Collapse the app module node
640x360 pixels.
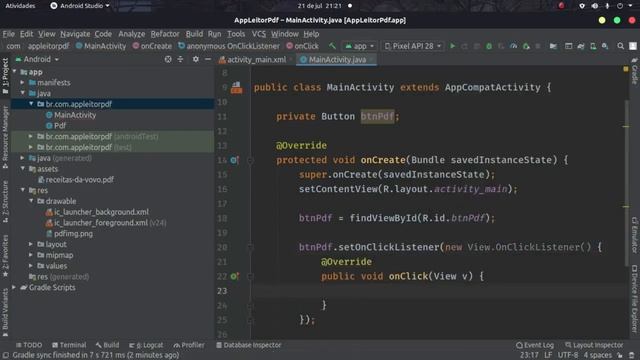pyautogui.click(x=15, y=72)
